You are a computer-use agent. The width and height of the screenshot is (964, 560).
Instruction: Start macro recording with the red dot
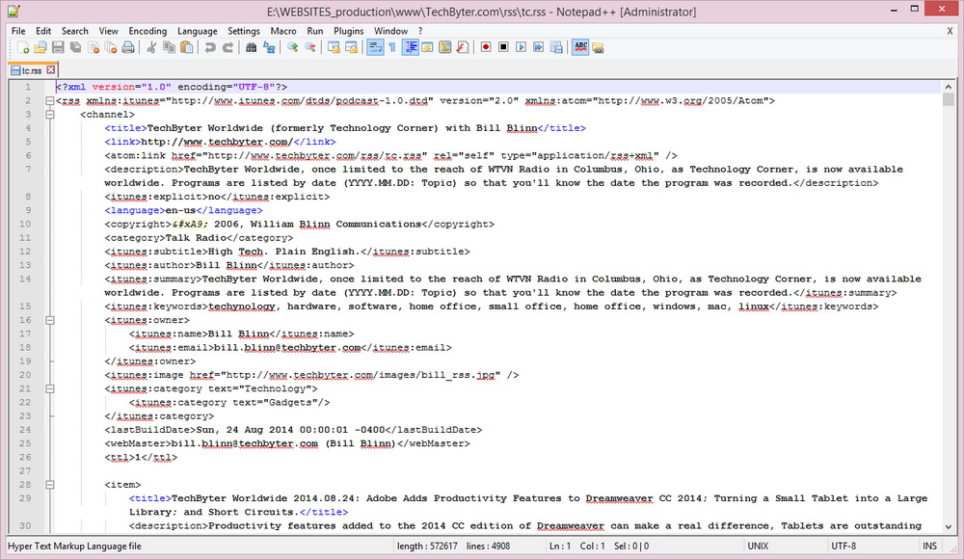click(x=486, y=47)
